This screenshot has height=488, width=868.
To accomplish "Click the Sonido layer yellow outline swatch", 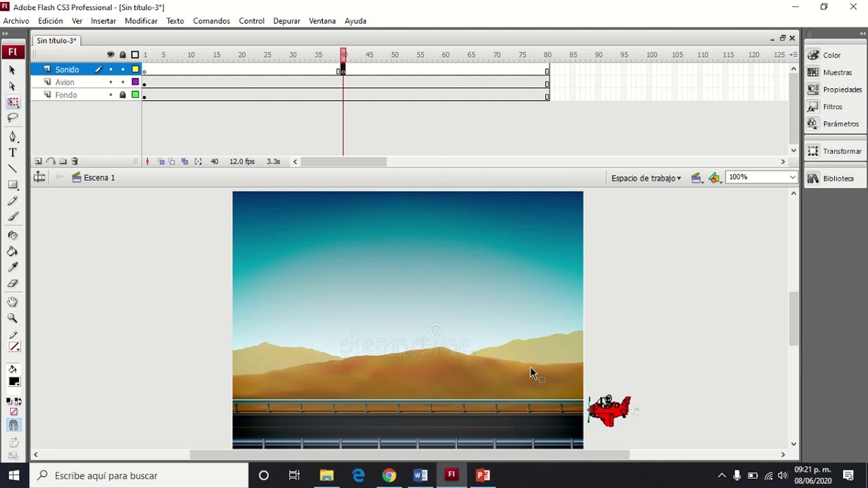I will (136, 69).
